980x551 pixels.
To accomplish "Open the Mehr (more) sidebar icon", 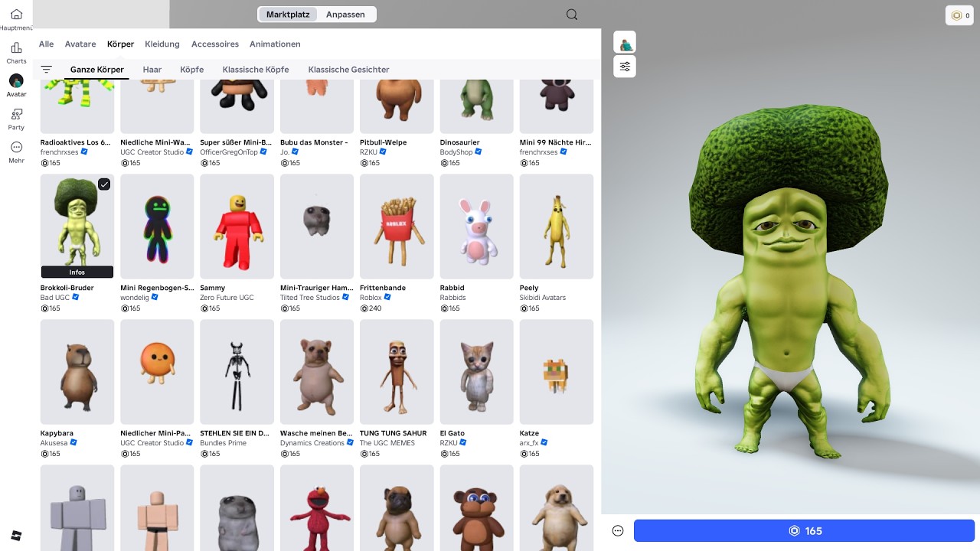I will 16,147.
